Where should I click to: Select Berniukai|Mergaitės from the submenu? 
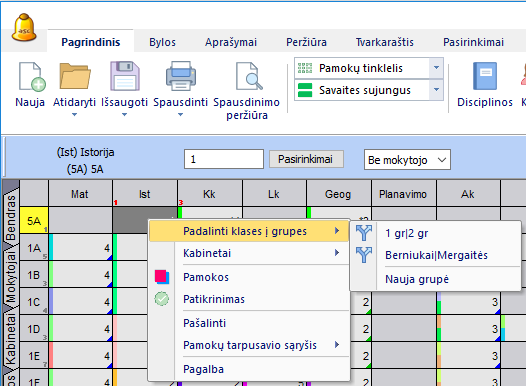click(436, 255)
